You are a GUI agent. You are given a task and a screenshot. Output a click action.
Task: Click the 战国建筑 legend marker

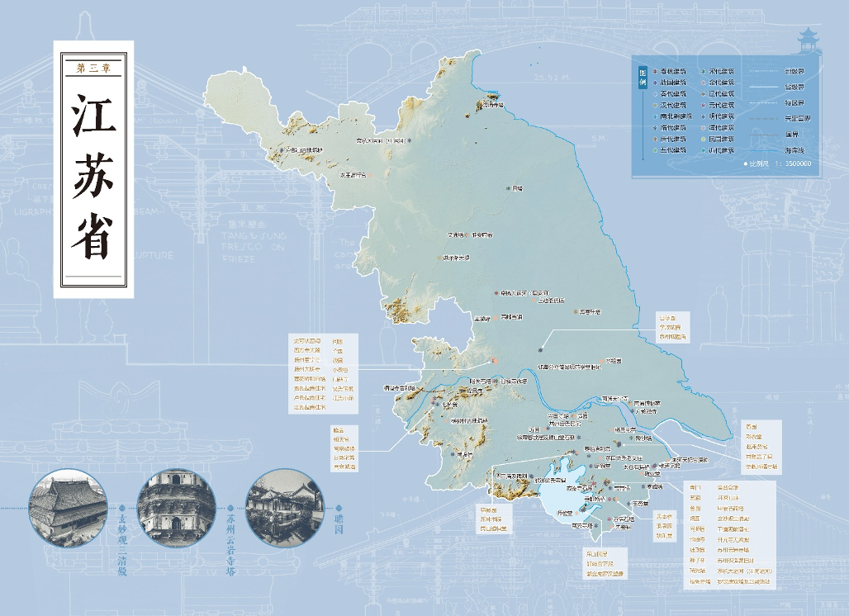655,83
